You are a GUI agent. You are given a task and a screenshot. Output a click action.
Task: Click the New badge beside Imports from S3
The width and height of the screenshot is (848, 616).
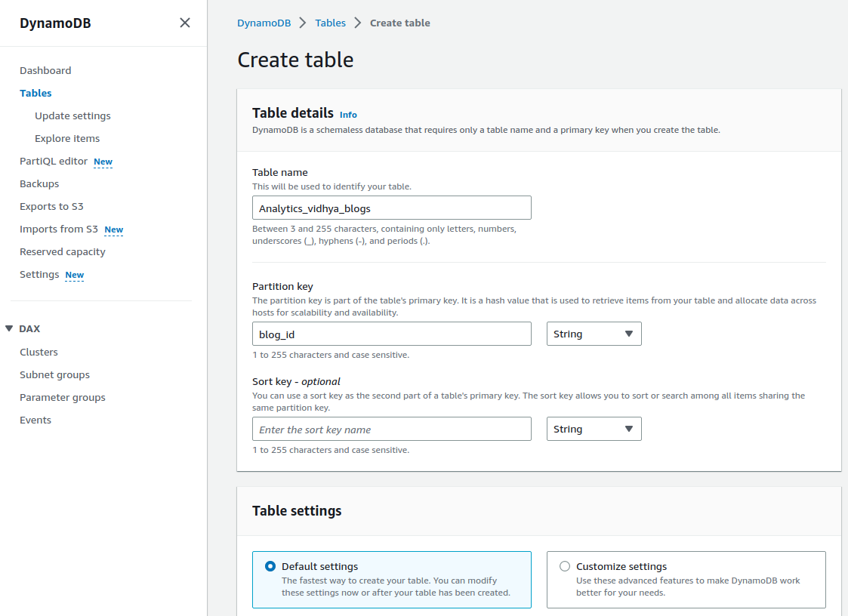pyautogui.click(x=113, y=229)
